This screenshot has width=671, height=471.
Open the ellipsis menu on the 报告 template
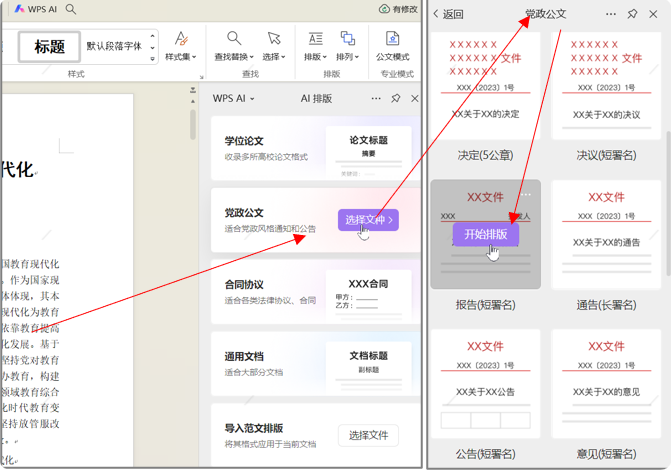coord(526,195)
